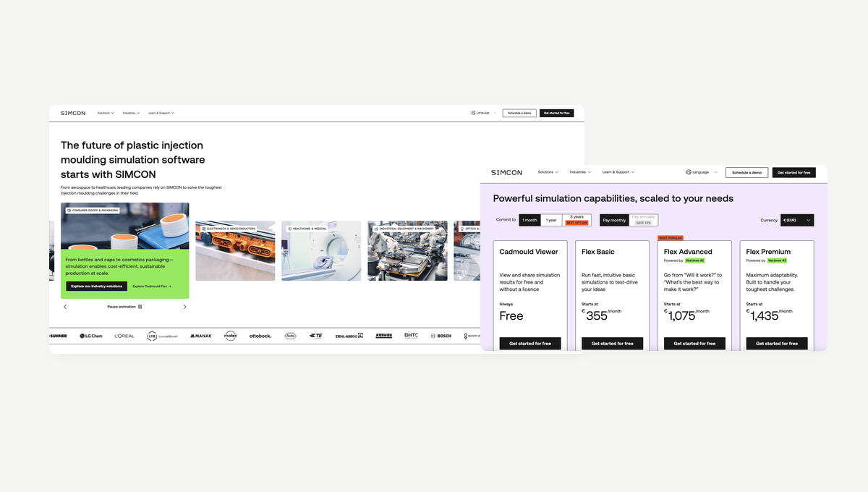
Task: Select Pay monthly billing
Action: click(x=614, y=220)
